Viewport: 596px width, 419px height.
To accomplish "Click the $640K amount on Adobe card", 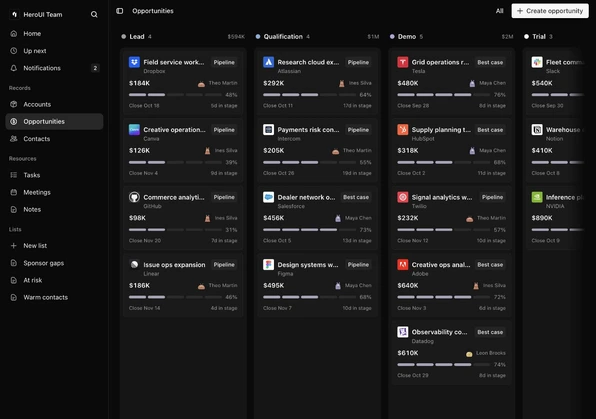I will tap(408, 286).
